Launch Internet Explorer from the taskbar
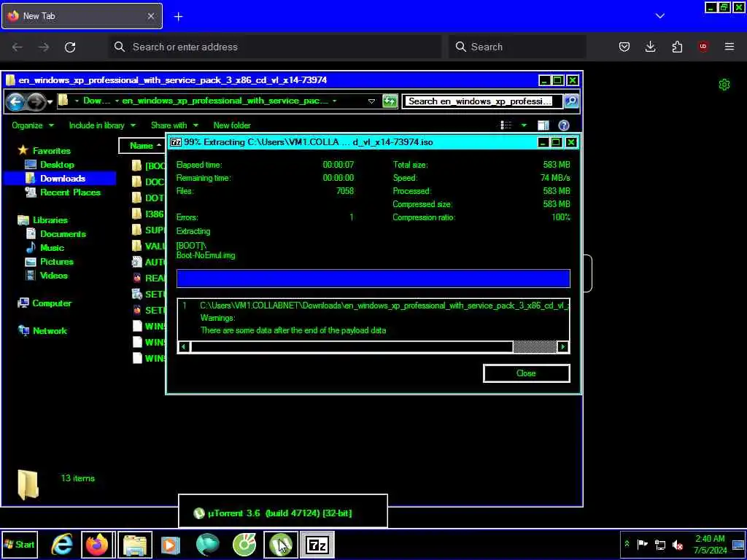 (63, 545)
